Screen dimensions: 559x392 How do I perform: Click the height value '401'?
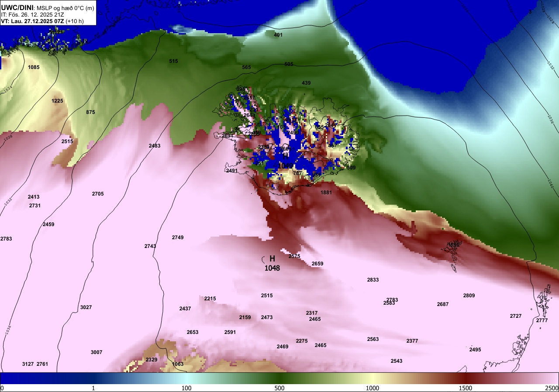tap(278, 35)
